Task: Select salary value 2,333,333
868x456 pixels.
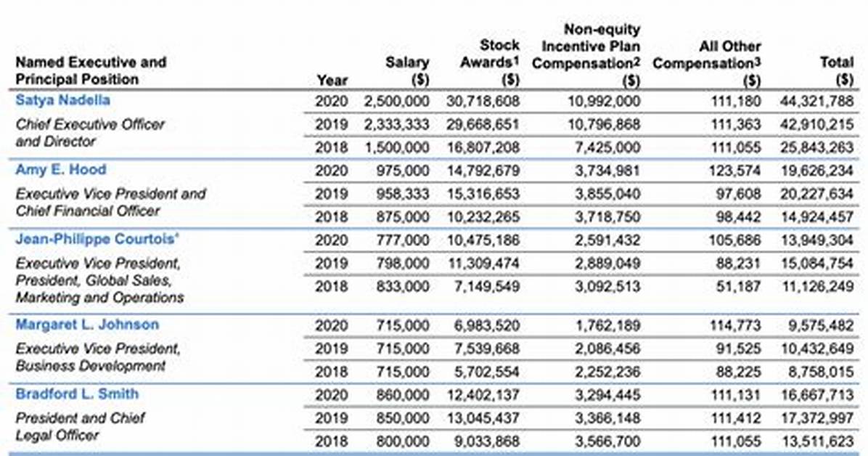Action: tap(396, 125)
